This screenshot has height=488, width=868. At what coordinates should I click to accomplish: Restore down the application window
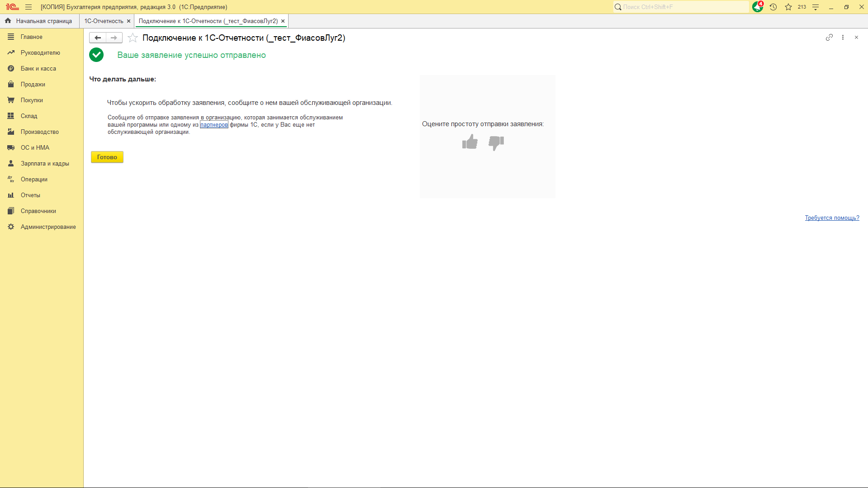coord(846,7)
